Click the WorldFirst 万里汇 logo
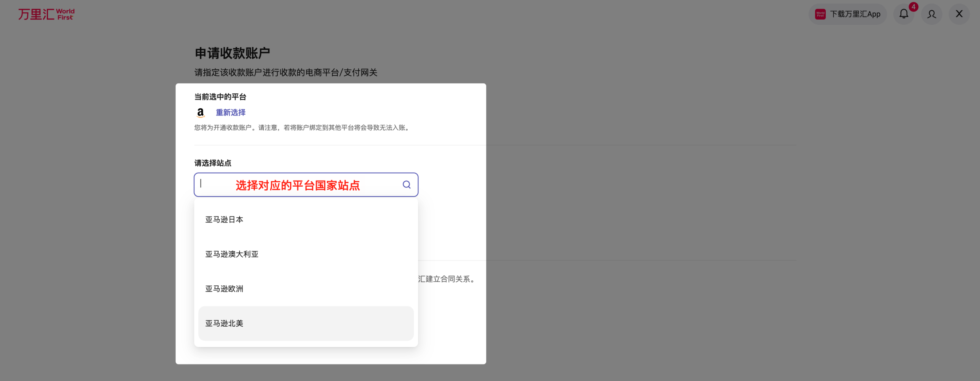980x381 pixels. point(46,14)
